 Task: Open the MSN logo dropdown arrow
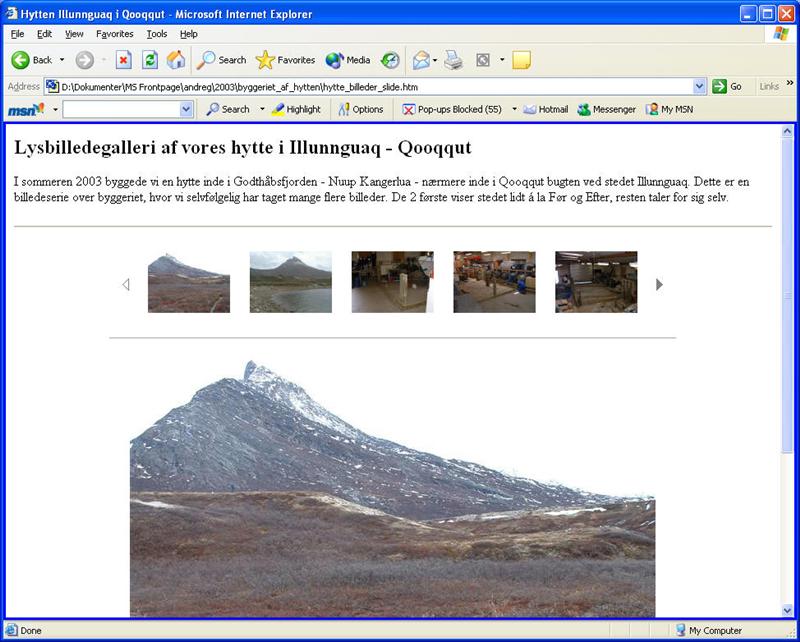tap(55, 109)
